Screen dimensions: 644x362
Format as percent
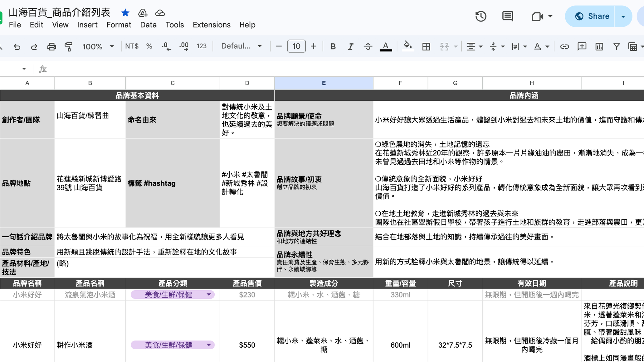click(149, 46)
